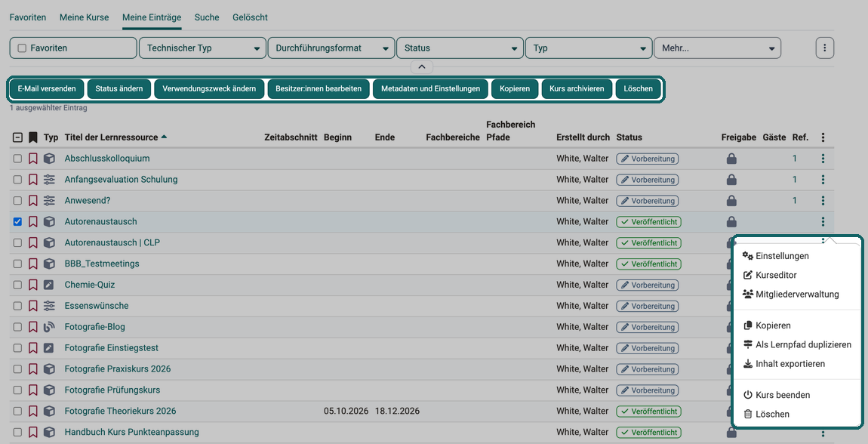Click signpost icon beside Als Lernpfad duplizieren

(748, 344)
